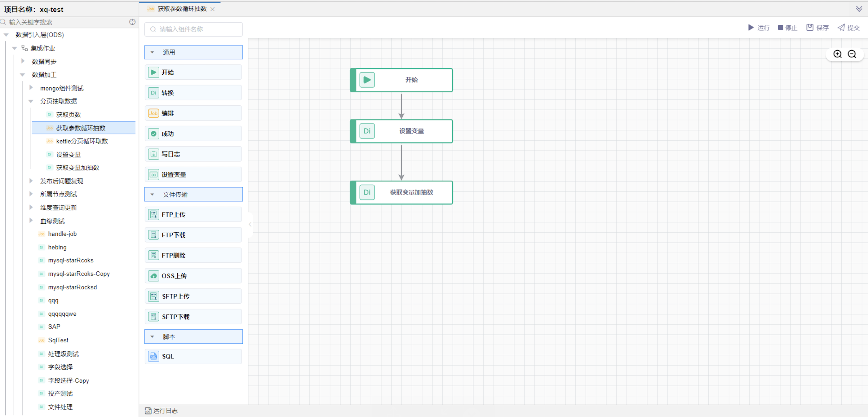Image resolution: width=868 pixels, height=417 pixels.
Task: Select the OSS上传 cloud component
Action: (x=153, y=276)
